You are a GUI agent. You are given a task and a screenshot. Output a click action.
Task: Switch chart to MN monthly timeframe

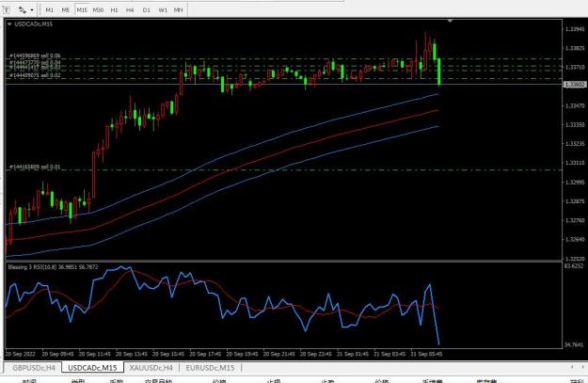(x=179, y=10)
